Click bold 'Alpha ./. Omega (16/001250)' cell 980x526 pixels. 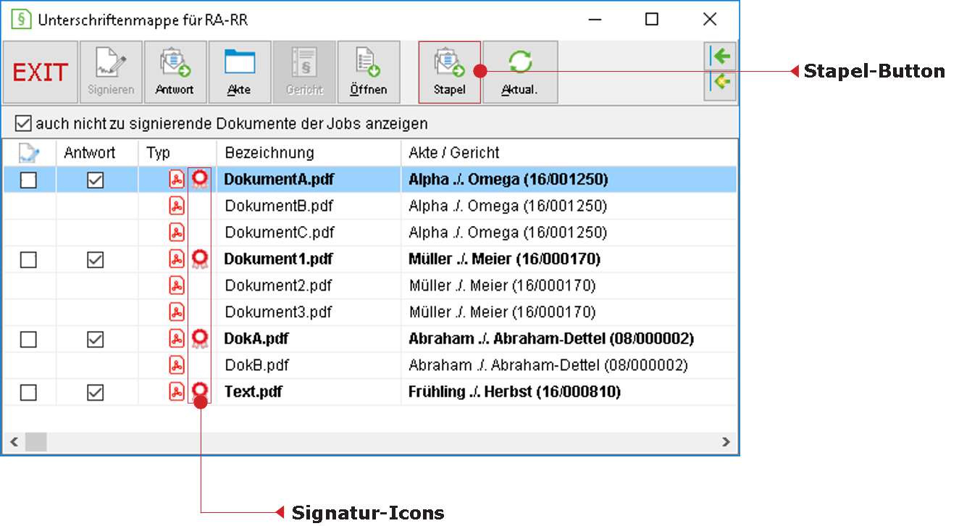[x=508, y=179]
